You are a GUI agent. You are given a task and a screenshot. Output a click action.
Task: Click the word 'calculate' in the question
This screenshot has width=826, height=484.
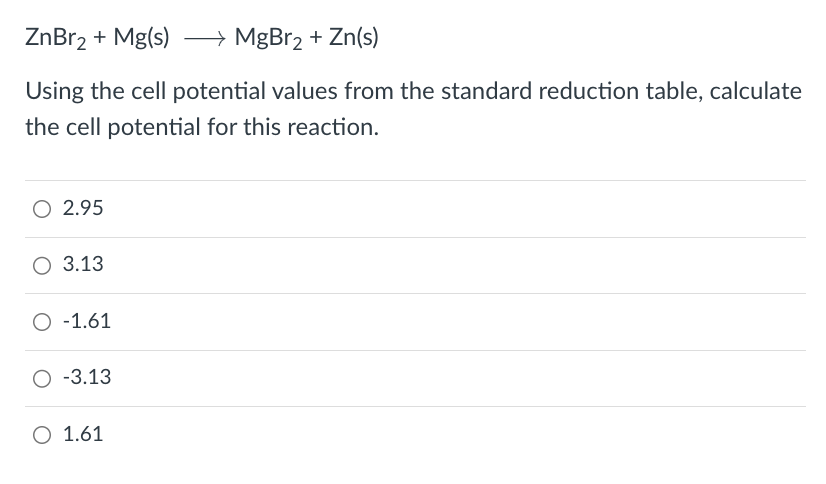(x=755, y=91)
